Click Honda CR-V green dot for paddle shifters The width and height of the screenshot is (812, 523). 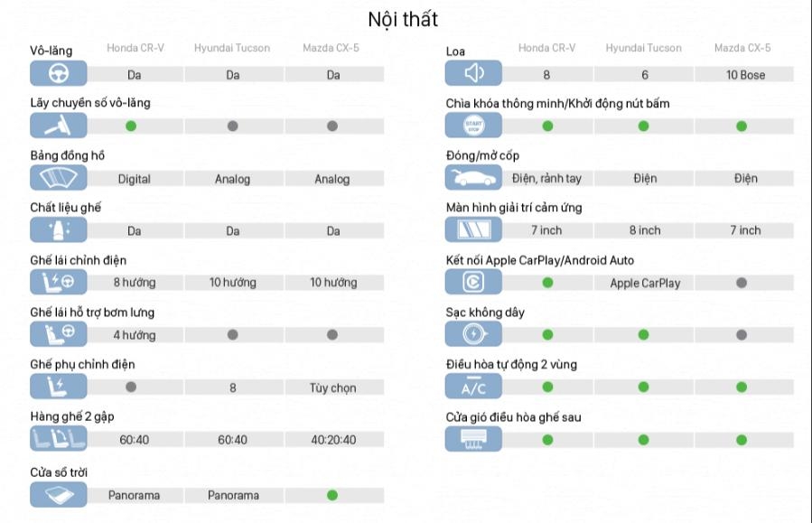click(x=131, y=126)
